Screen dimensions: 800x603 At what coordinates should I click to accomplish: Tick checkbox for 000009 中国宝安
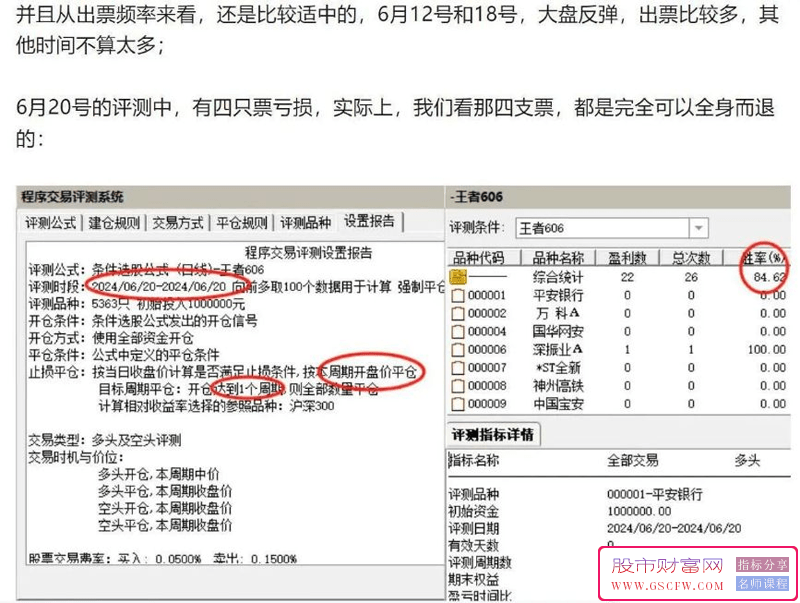458,404
